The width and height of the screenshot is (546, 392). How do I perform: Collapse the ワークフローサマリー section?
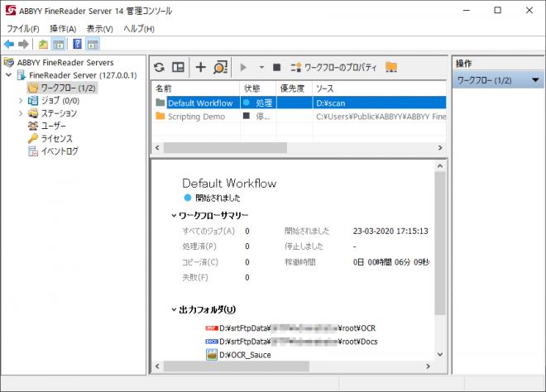(x=174, y=216)
